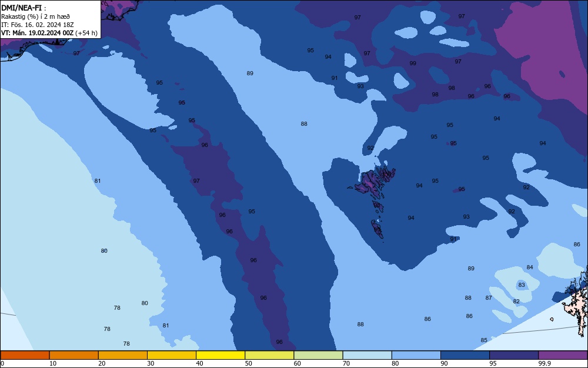Click the '50' legend scale label
The image size is (588, 368).
click(x=248, y=363)
